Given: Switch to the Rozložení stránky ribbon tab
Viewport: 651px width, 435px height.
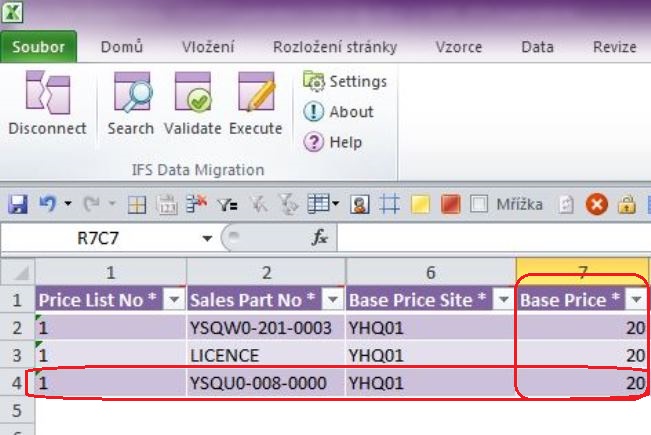Looking at the screenshot, I should coord(335,47).
